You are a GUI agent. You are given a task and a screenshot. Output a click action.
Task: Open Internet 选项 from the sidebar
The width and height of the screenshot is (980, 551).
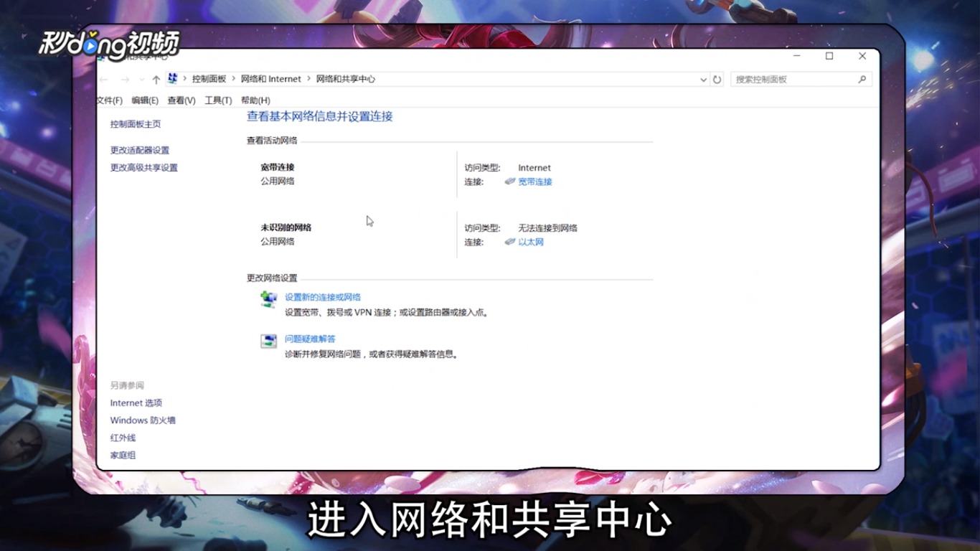point(136,403)
